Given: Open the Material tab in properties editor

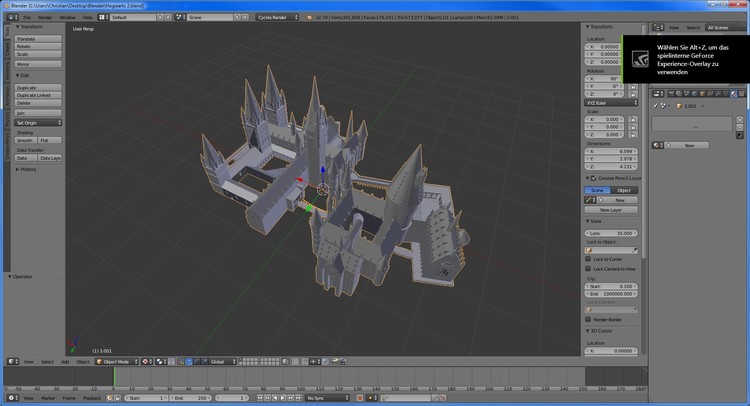Looking at the screenshot, I should [733, 94].
